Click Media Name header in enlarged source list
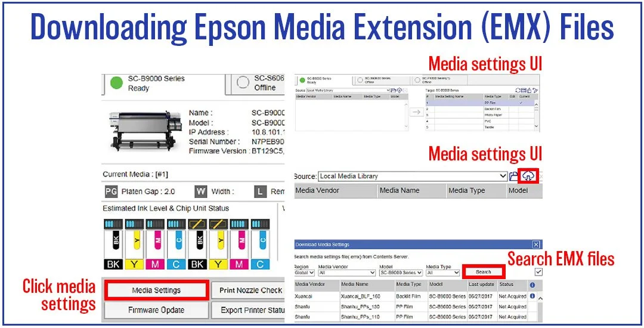This screenshot has width=644, height=328. (411, 190)
